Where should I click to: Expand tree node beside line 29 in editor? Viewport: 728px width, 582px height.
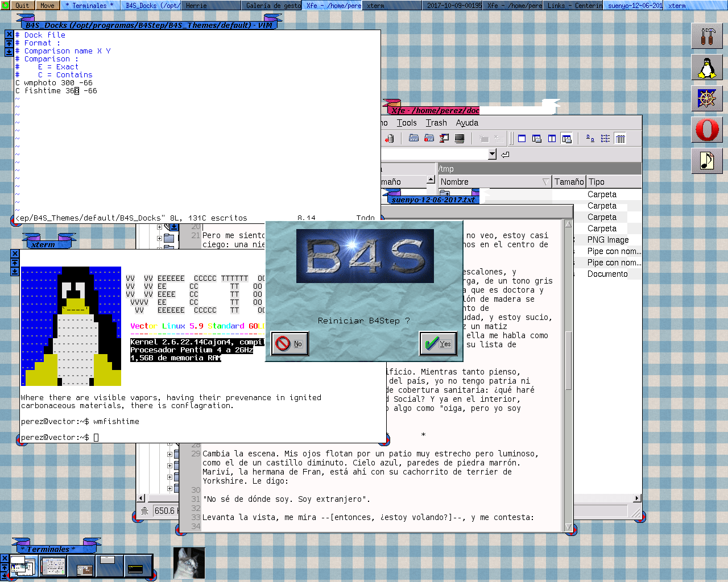169,454
